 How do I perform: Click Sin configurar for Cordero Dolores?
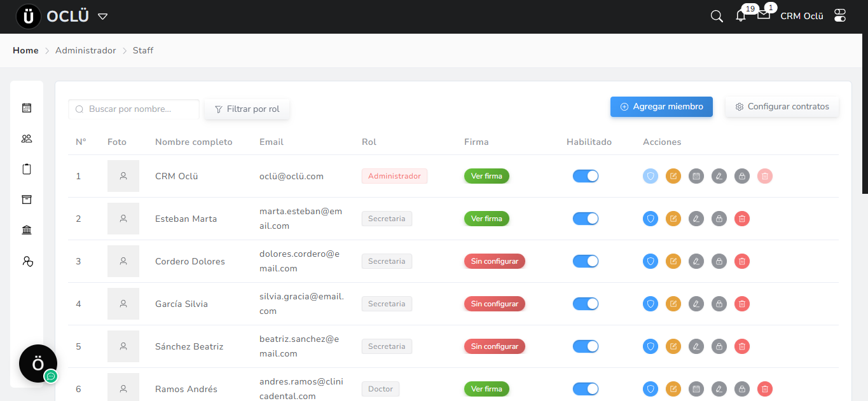(495, 261)
